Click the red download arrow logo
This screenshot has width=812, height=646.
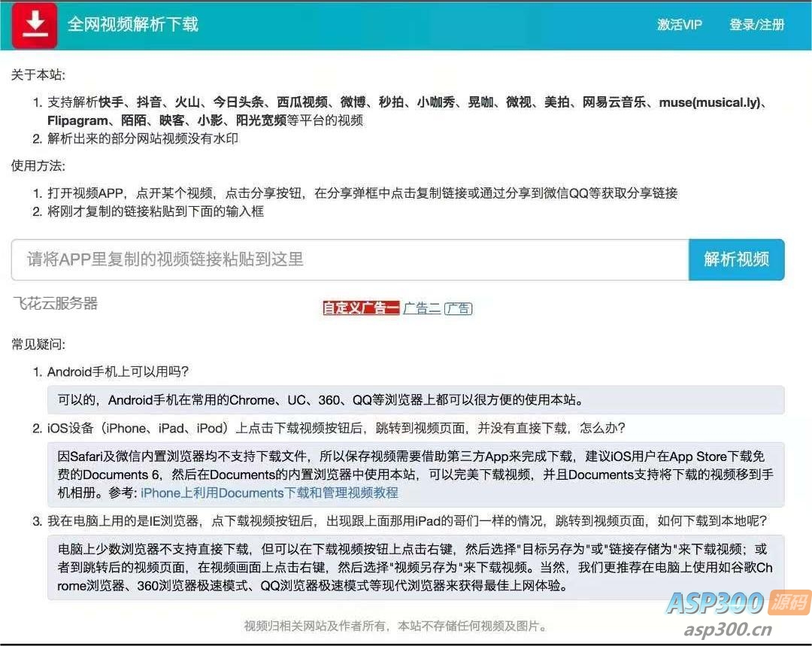tap(34, 25)
